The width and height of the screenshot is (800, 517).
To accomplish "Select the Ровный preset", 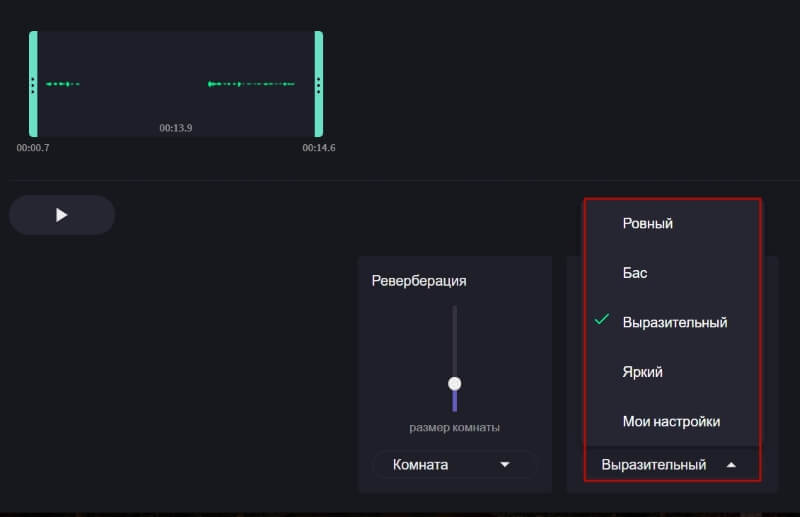I will point(647,224).
